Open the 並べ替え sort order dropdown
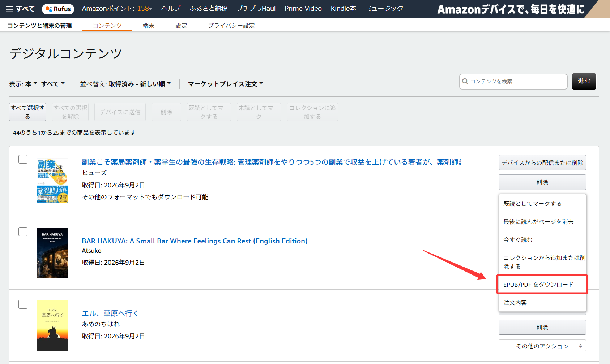The height and width of the screenshot is (364, 610). click(125, 84)
